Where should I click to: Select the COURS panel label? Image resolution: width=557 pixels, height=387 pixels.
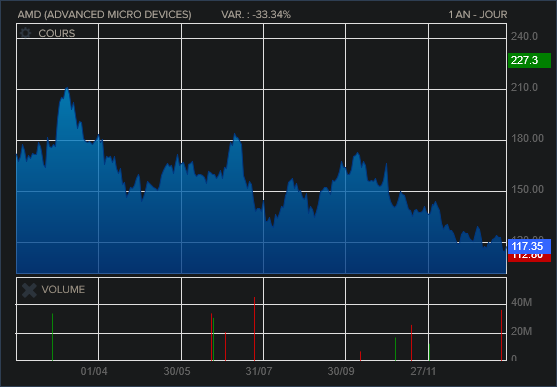click(x=57, y=33)
